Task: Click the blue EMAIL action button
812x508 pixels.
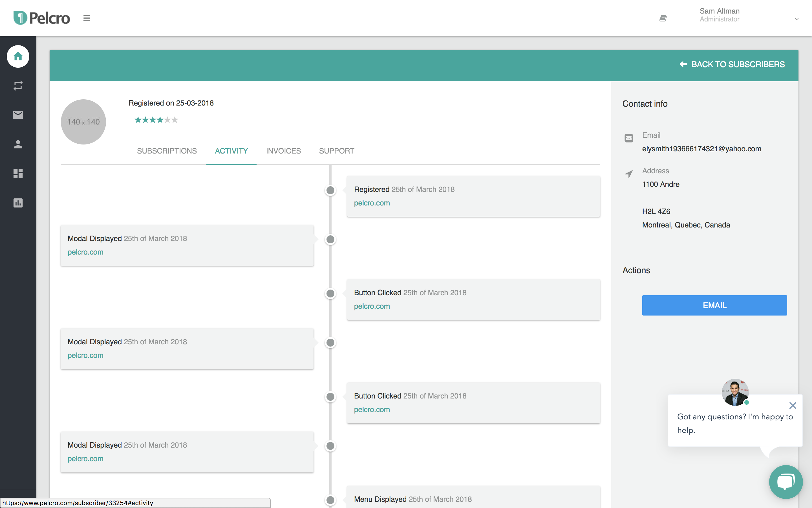Action: (x=715, y=305)
